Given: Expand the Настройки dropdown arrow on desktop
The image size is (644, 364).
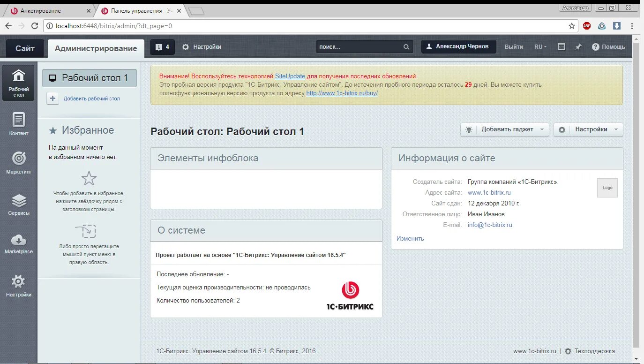Looking at the screenshot, I should pos(616,129).
